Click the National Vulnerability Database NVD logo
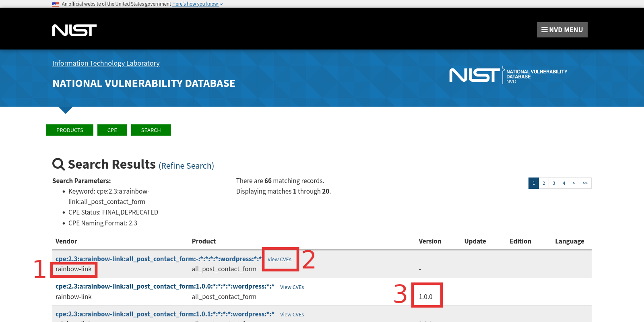644x322 pixels. pyautogui.click(x=508, y=75)
